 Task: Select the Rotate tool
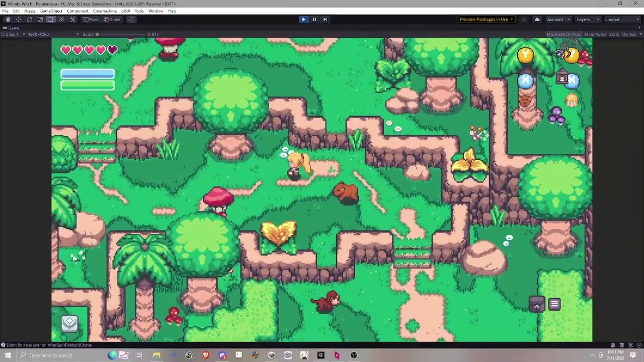pos(29,20)
